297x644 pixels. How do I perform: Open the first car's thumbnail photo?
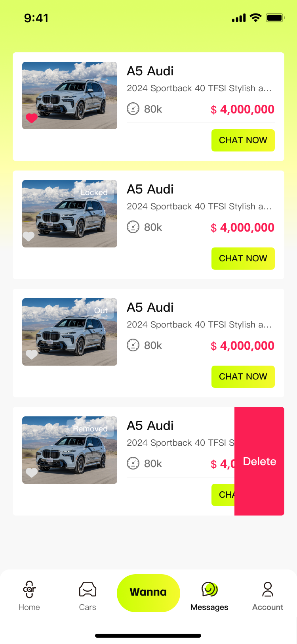[x=70, y=96]
